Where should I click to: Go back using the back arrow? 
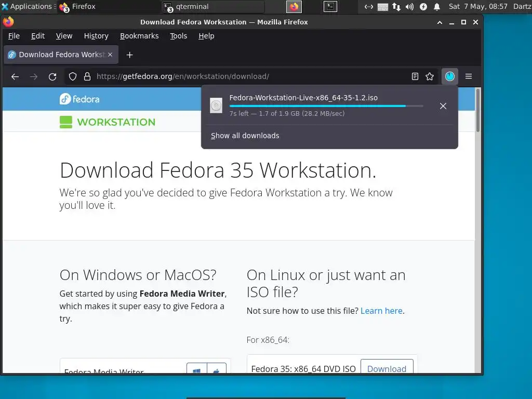15,77
